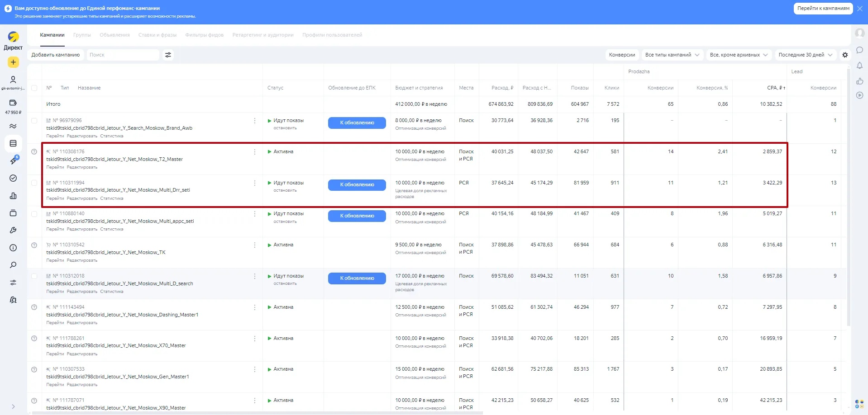
Task: Select checkbox for campaign 110311994
Action: (34, 183)
